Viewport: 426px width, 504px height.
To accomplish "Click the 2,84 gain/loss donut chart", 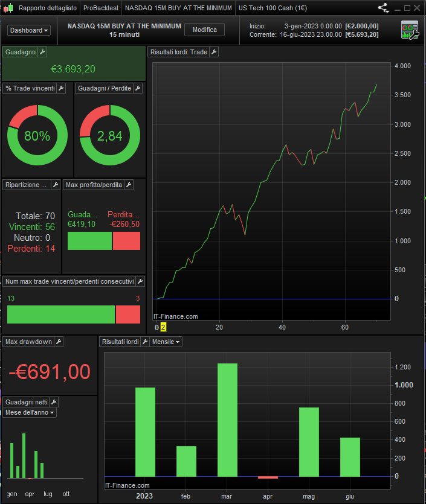I will (110, 135).
